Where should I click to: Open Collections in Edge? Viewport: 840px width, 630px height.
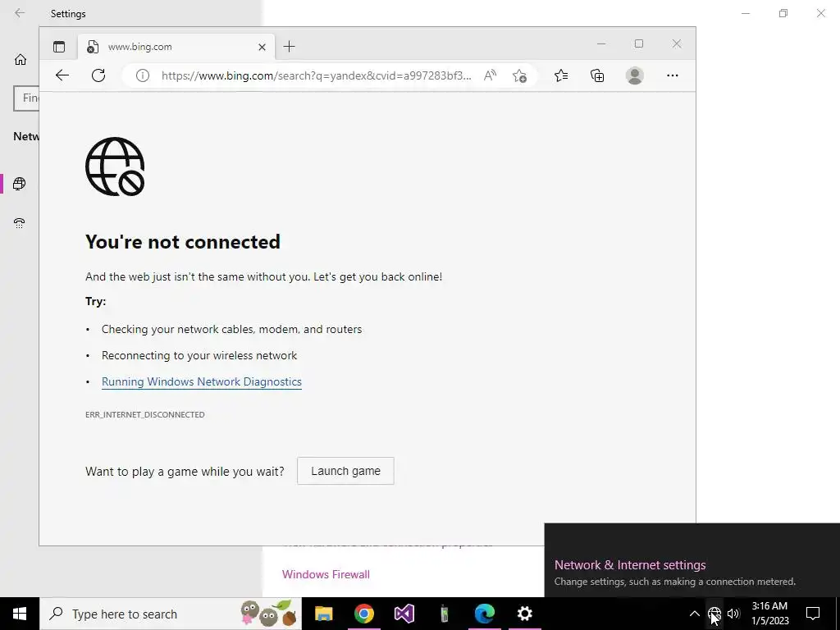(x=597, y=75)
